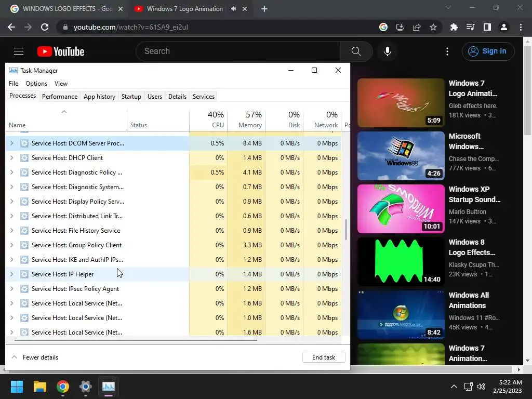The width and height of the screenshot is (532, 399).
Task: Collapse with Fewer details chevron
Action: (x=14, y=357)
